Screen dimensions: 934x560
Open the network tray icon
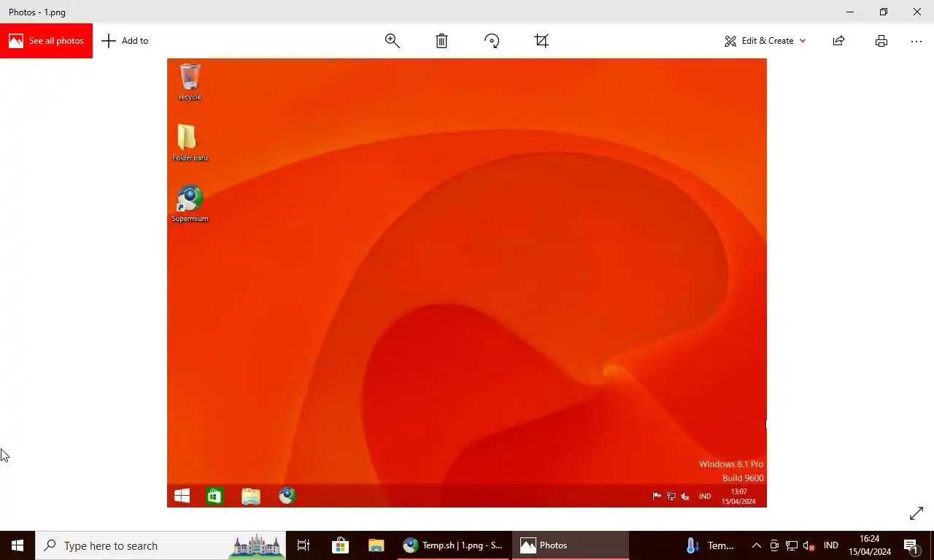(x=792, y=545)
